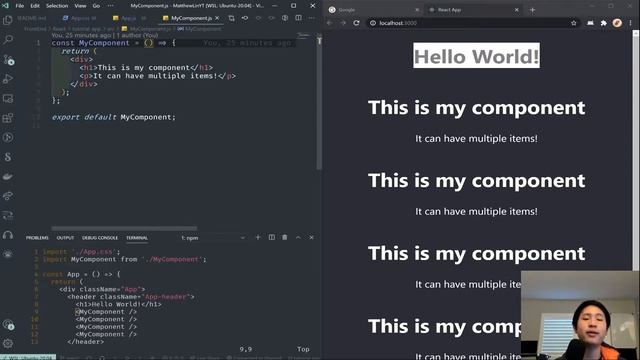The image size is (640, 360).
Task: Expand the overflow menu dots in menu bar
Action: [x=111, y=6]
